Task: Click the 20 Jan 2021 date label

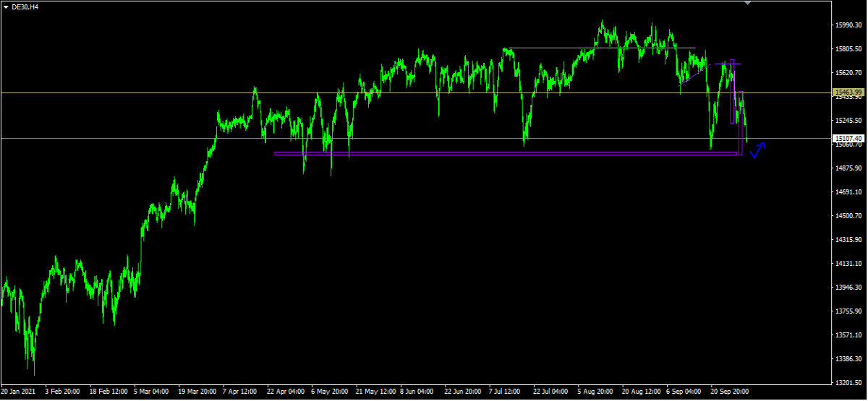Action: click(x=18, y=392)
